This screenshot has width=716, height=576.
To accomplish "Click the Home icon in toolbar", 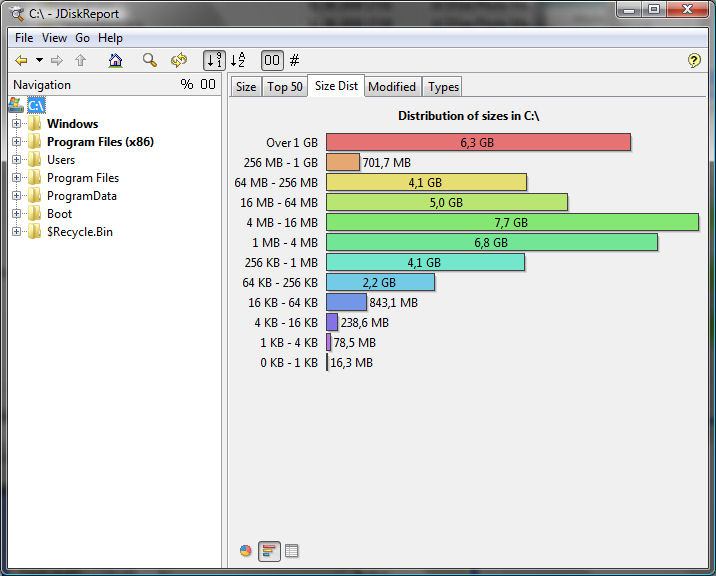I will [x=116, y=60].
